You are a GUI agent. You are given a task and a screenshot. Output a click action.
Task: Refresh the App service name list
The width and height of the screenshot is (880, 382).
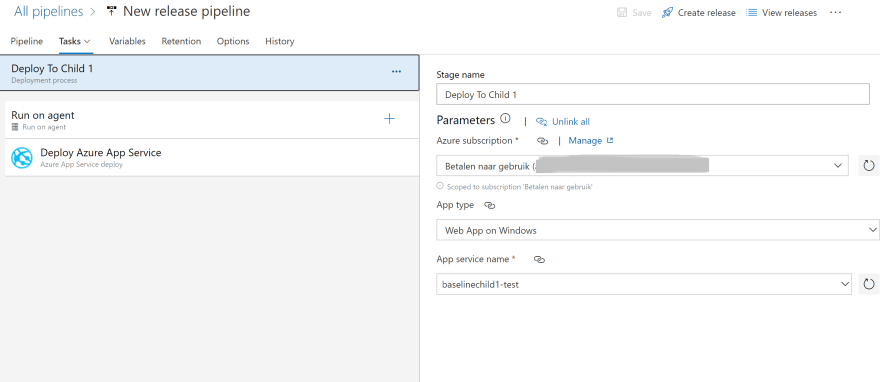[x=869, y=284]
